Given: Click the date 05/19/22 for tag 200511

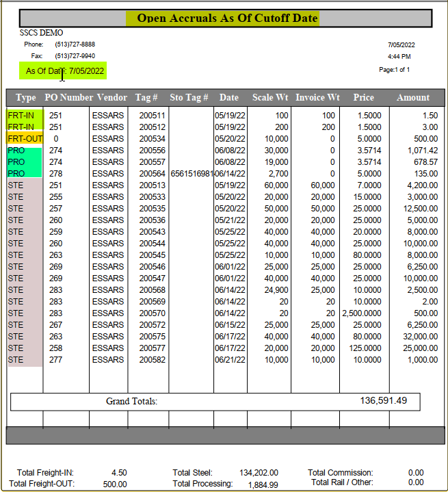Looking at the screenshot, I should [x=230, y=116].
